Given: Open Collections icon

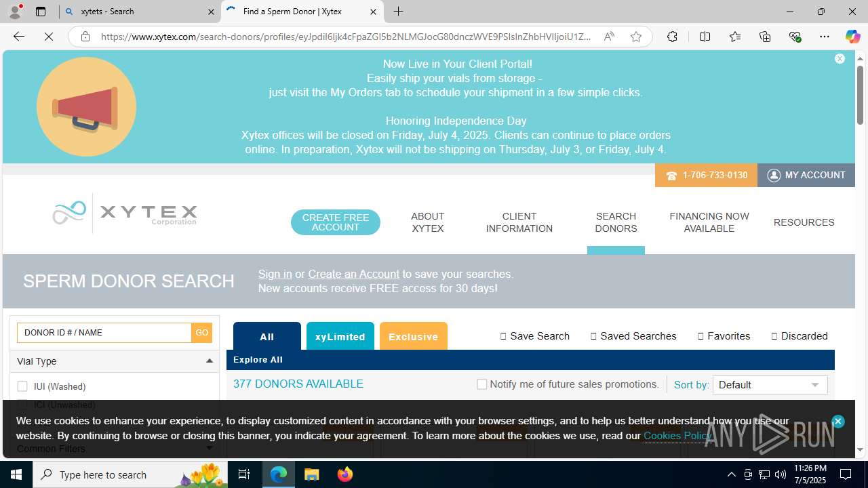Looking at the screenshot, I should pos(765,37).
